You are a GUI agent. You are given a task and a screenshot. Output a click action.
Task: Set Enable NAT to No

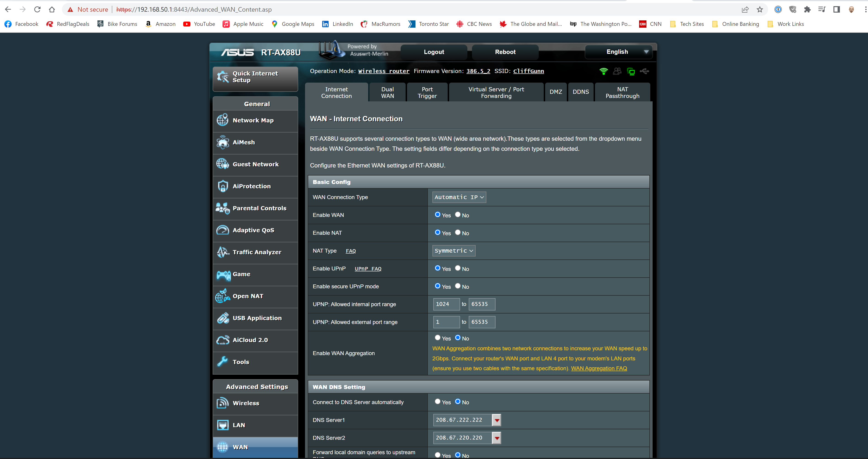(458, 232)
